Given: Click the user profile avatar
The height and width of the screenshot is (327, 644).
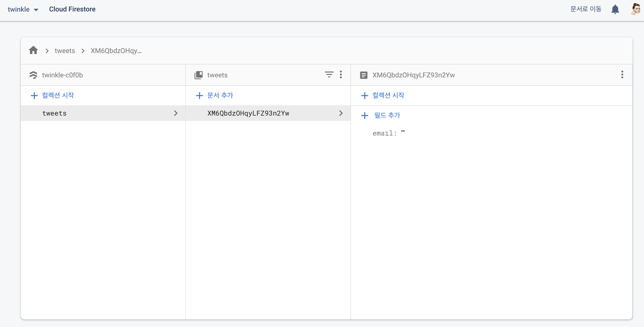Looking at the screenshot, I should coord(635,9).
